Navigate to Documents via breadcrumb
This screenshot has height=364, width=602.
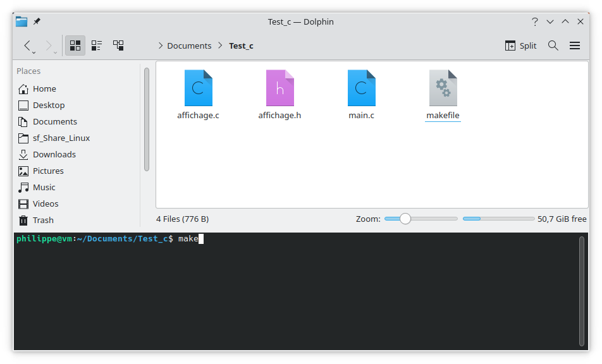(x=188, y=45)
